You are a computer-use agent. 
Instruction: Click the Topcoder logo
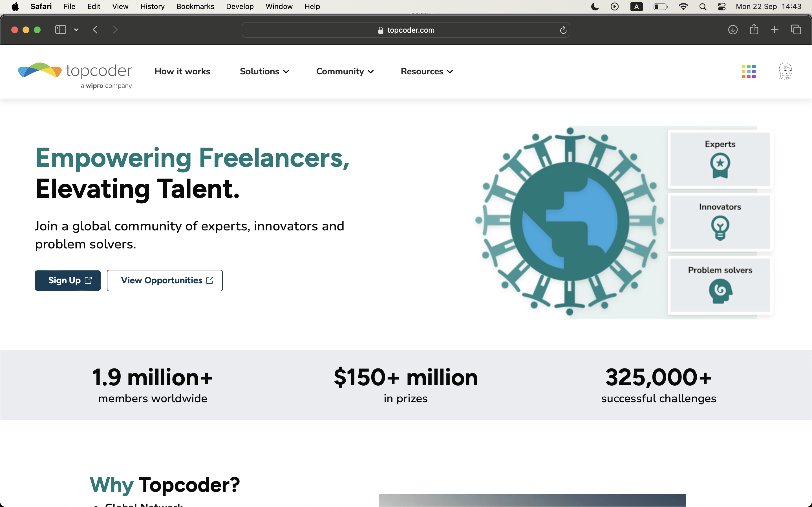click(75, 74)
